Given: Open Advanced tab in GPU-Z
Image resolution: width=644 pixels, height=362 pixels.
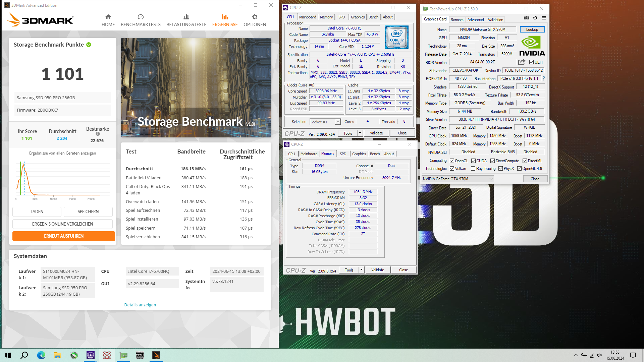Looking at the screenshot, I should [x=475, y=20].
